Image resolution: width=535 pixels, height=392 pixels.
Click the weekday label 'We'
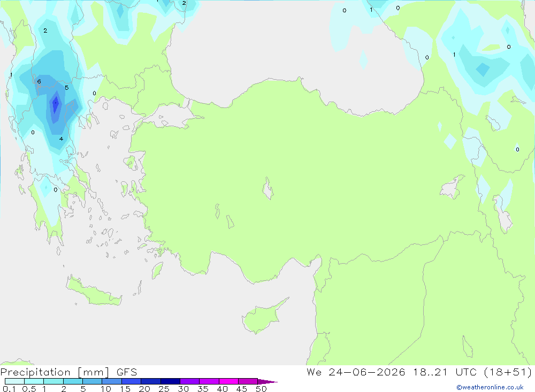click(x=314, y=372)
